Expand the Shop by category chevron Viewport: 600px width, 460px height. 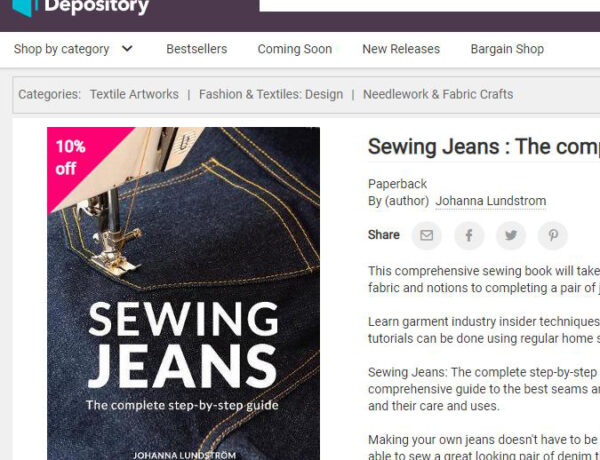(127, 49)
